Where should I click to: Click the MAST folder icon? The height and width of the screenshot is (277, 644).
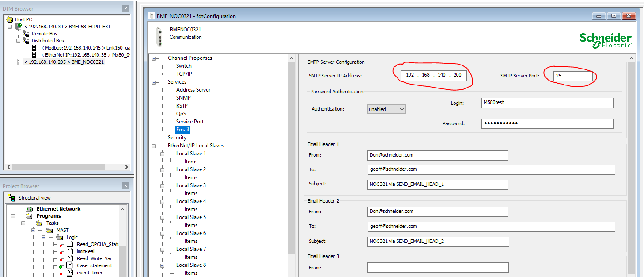(x=50, y=230)
